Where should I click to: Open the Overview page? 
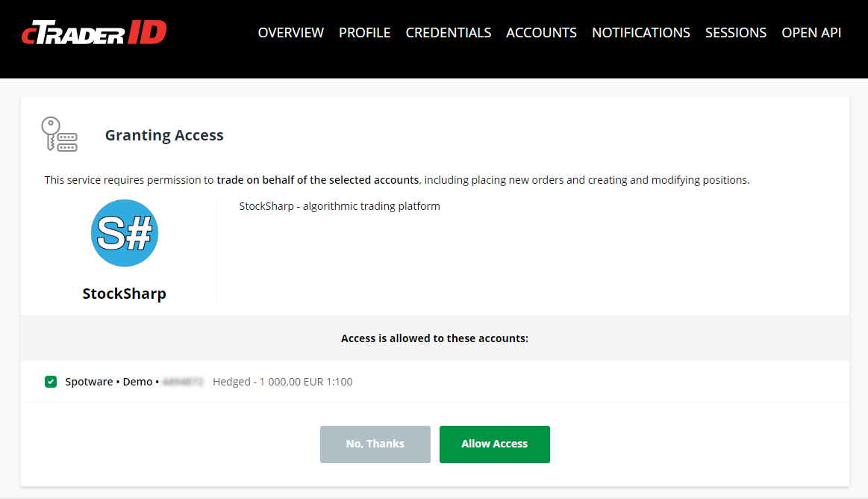[x=290, y=33]
